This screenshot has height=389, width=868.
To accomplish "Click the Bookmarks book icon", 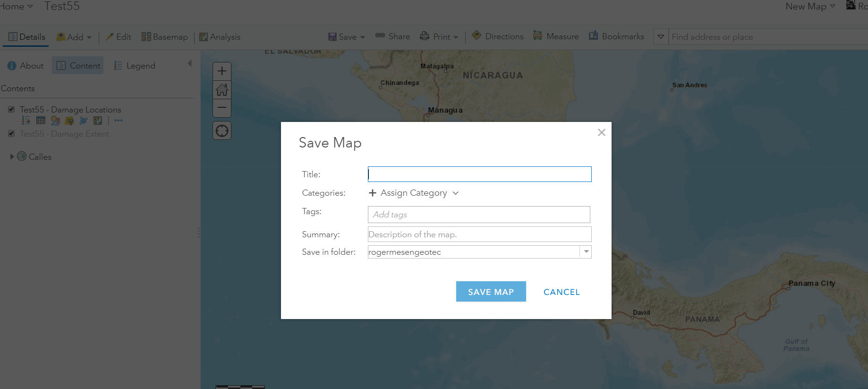I will [594, 35].
